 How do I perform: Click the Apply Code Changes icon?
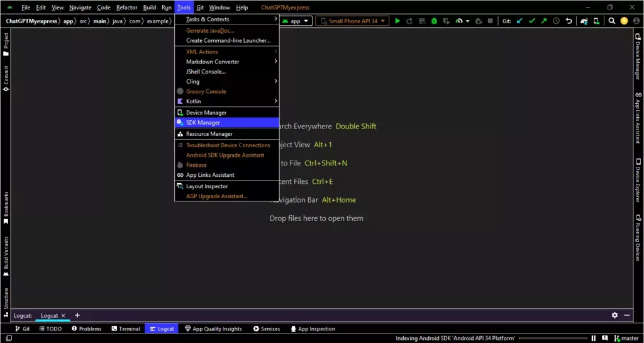coord(422,21)
